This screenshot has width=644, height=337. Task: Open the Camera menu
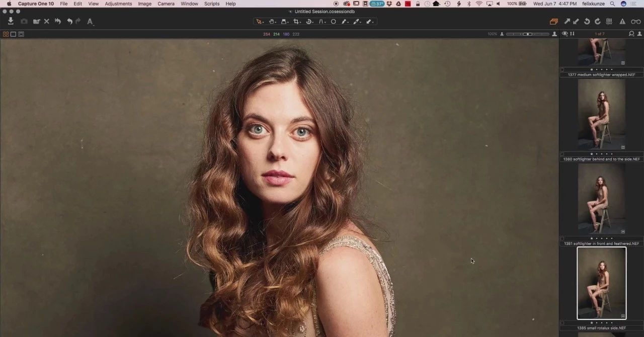[166, 4]
